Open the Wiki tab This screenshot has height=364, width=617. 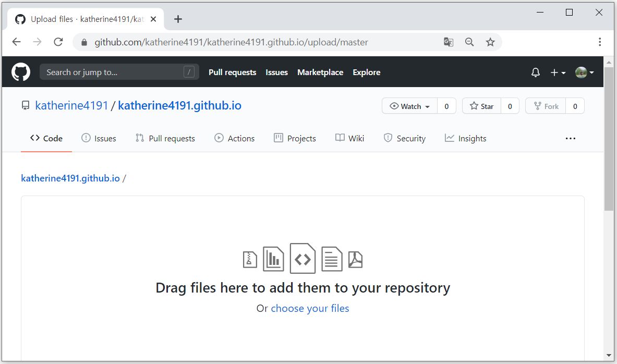pos(350,139)
